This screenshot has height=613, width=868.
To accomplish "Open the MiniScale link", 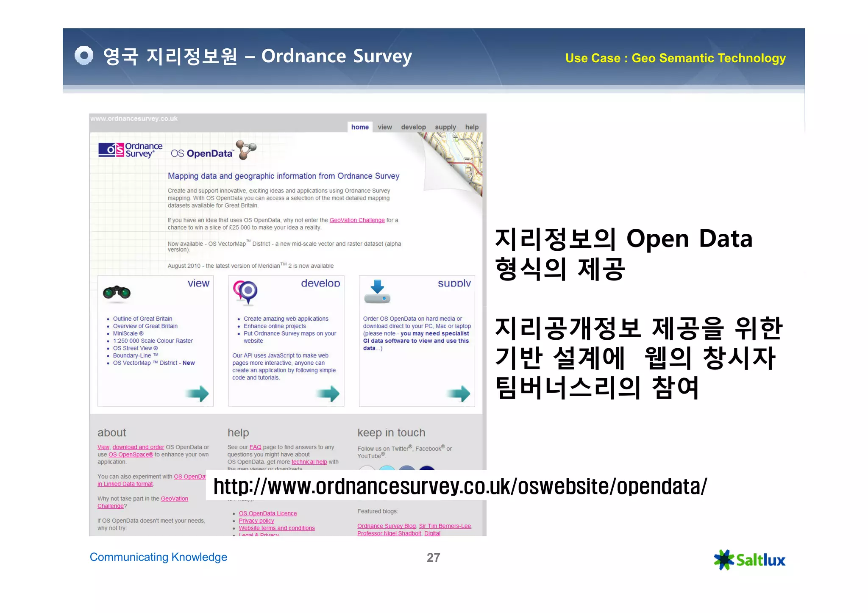I will pyautogui.click(x=128, y=333).
